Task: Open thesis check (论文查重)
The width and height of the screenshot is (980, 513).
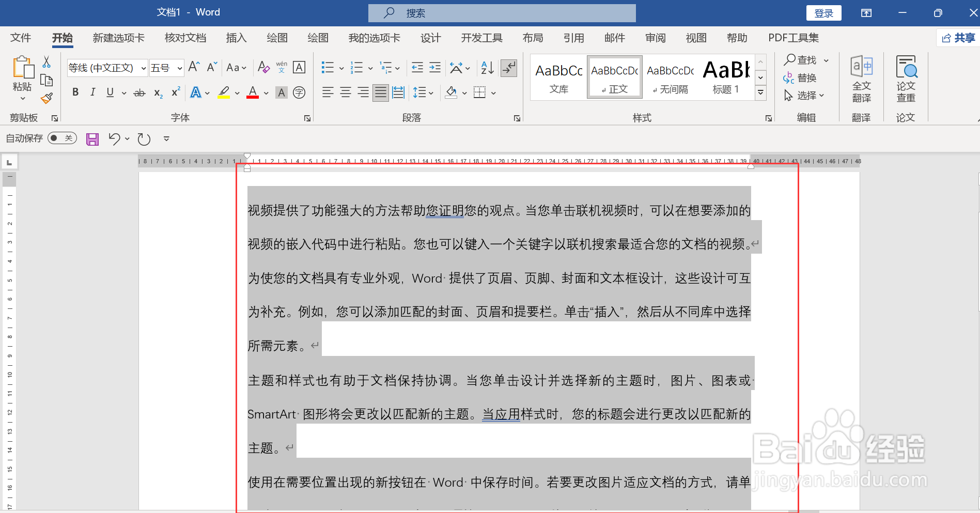Action: point(906,79)
